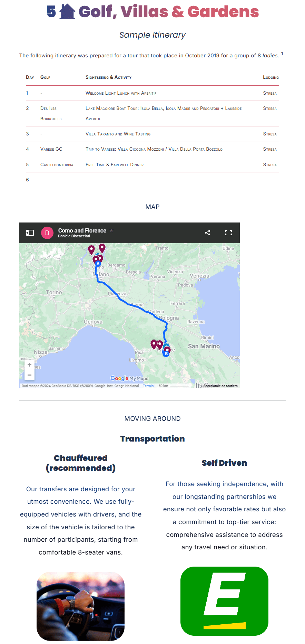This screenshot has width=305, height=644.
Task: Click the 'Como and Florence' map title
Action: pos(82,230)
